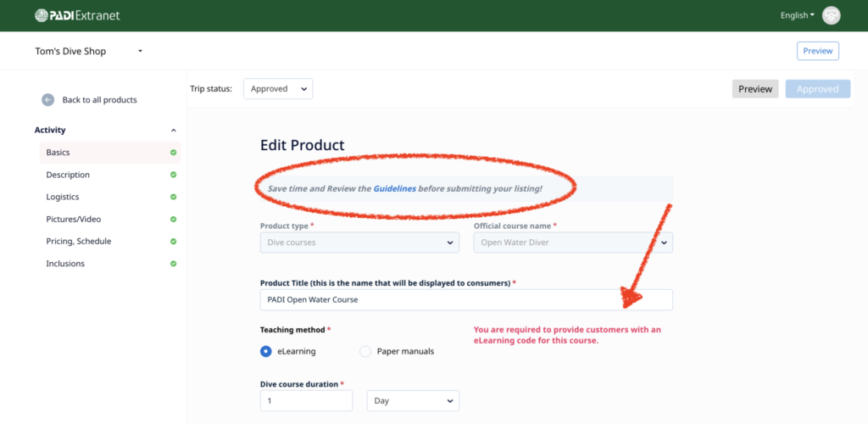Click the PADI Extranet globe logo

pos(42,15)
